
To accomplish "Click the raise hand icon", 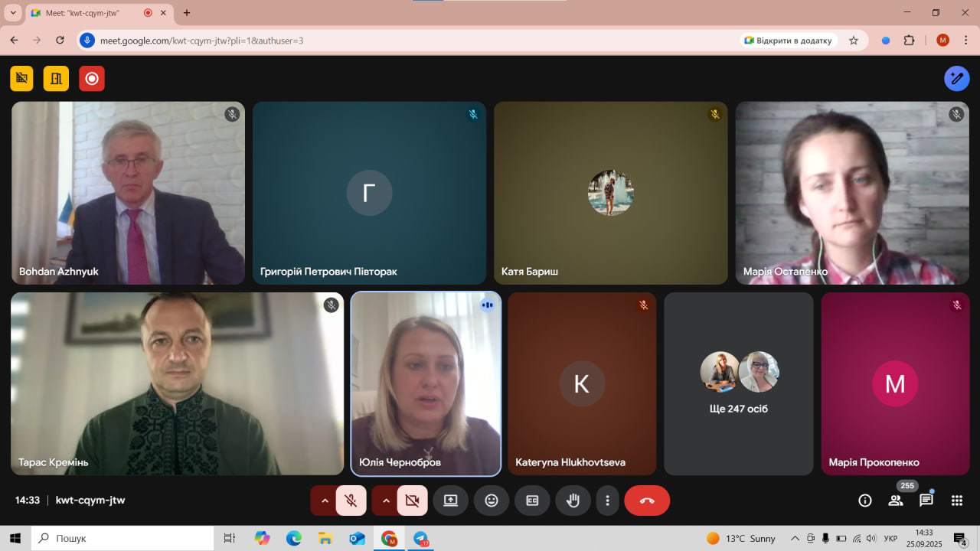I will click(573, 500).
